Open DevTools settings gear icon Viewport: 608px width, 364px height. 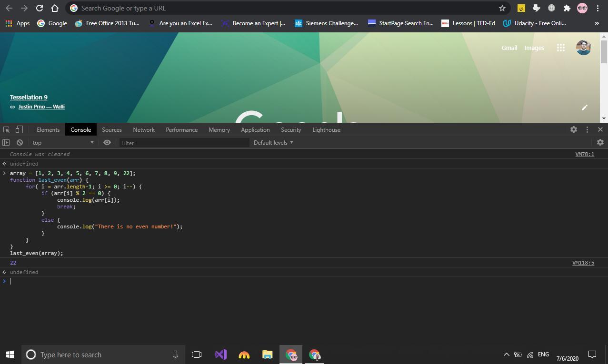click(574, 129)
